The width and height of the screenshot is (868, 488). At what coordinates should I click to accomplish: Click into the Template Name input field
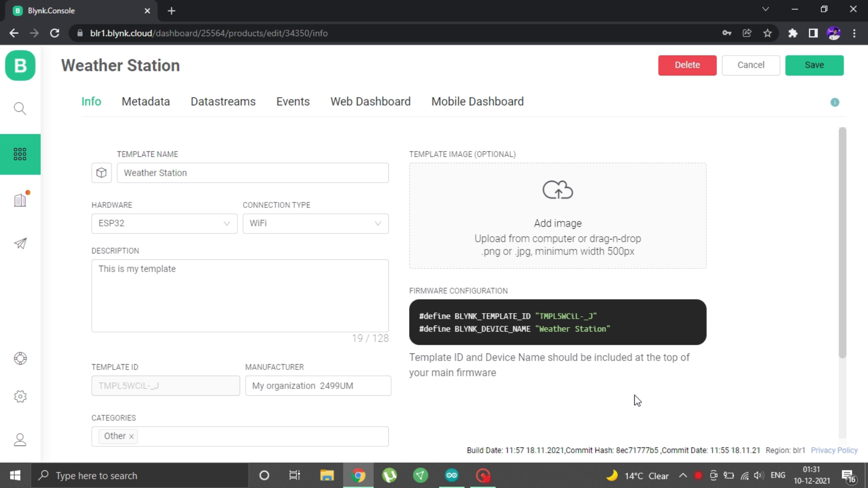252,173
